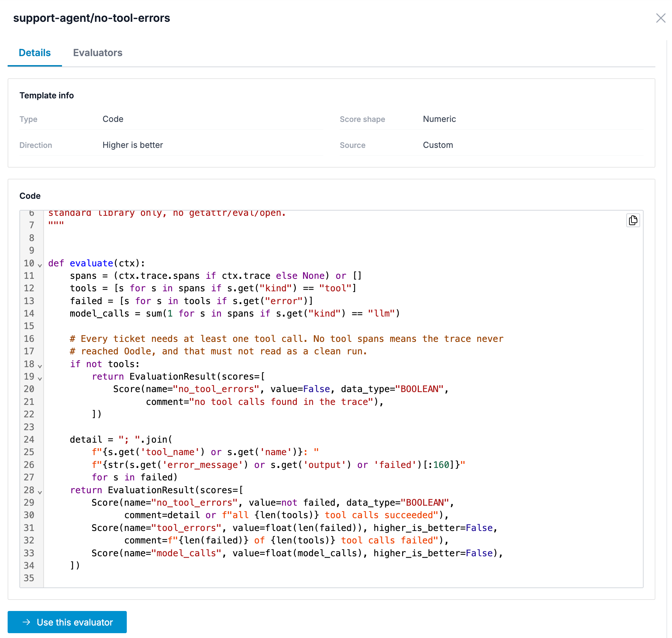Screen dimensions: 672x638
Task: Click the 'Code' section heading
Action: (30, 196)
